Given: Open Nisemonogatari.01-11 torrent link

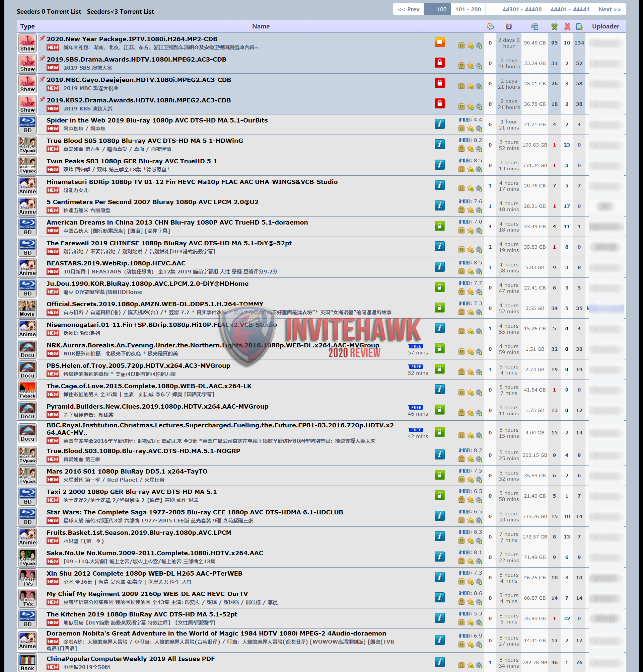Looking at the screenshot, I should [x=162, y=325].
